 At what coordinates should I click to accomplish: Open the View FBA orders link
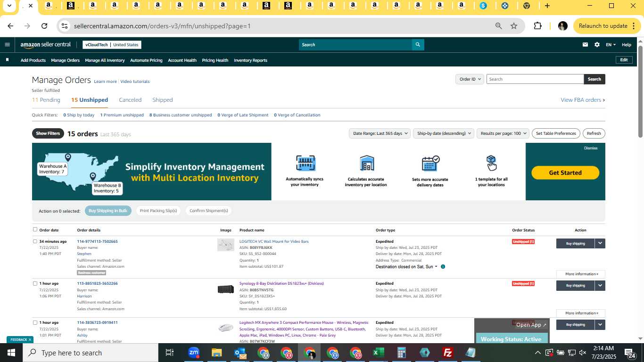click(582, 100)
